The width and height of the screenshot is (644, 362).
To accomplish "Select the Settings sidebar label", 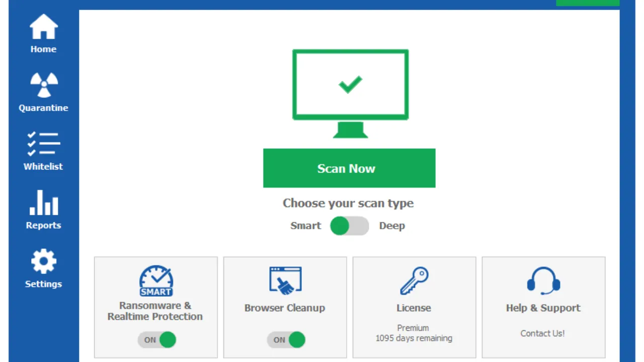I will pyautogui.click(x=43, y=284).
